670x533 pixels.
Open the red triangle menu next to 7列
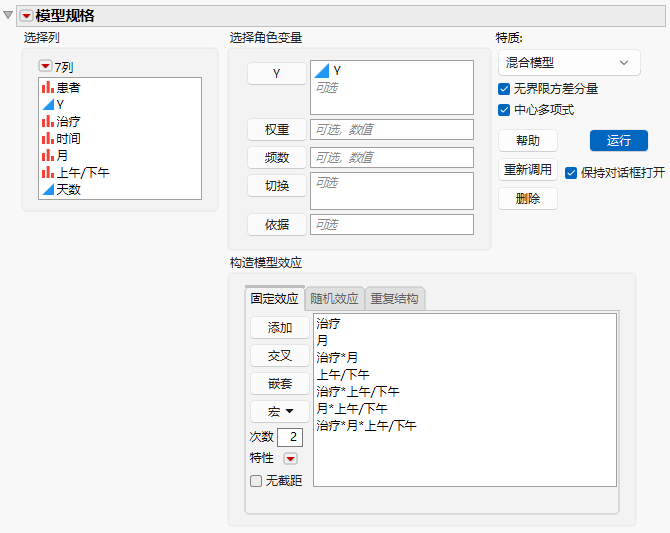point(45,66)
